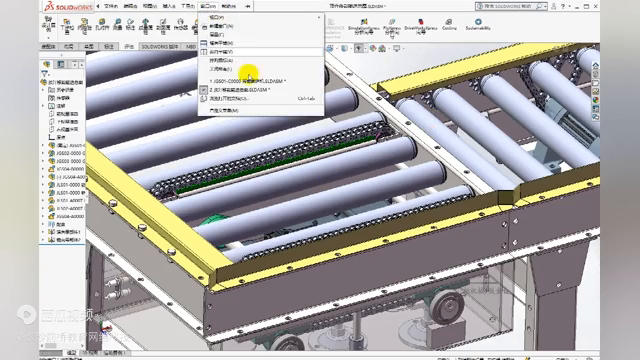The image size is (640, 360).
Task: Open the Costing tool
Action: (x=449, y=24)
